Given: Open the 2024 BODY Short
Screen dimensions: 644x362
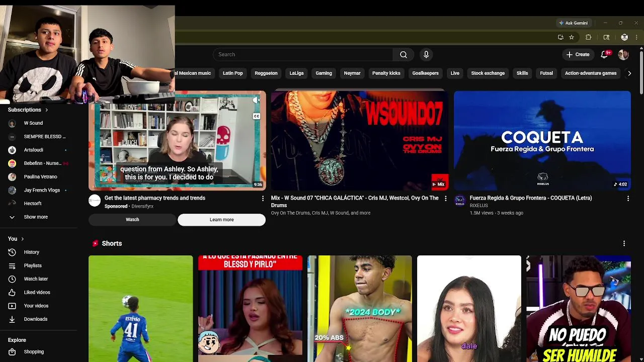Looking at the screenshot, I should point(359,309).
